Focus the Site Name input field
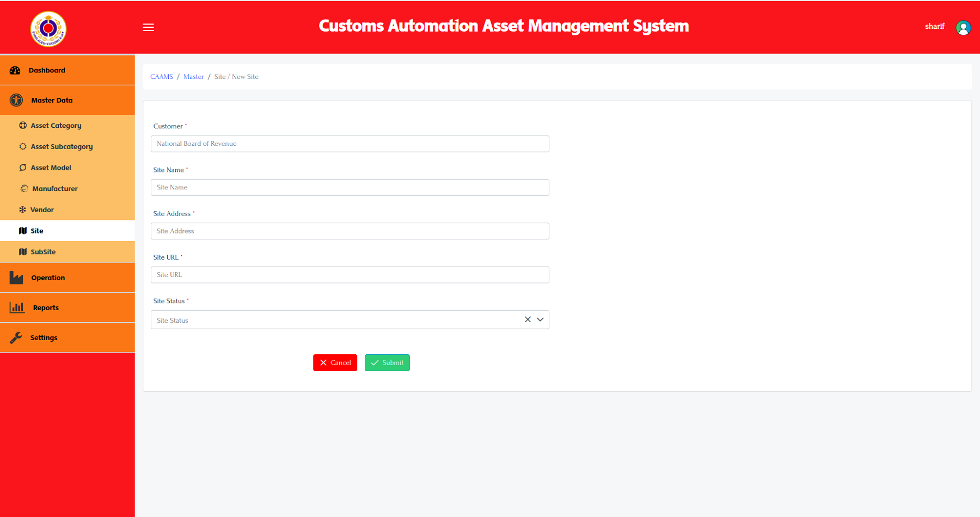The width and height of the screenshot is (980, 517). click(x=350, y=188)
